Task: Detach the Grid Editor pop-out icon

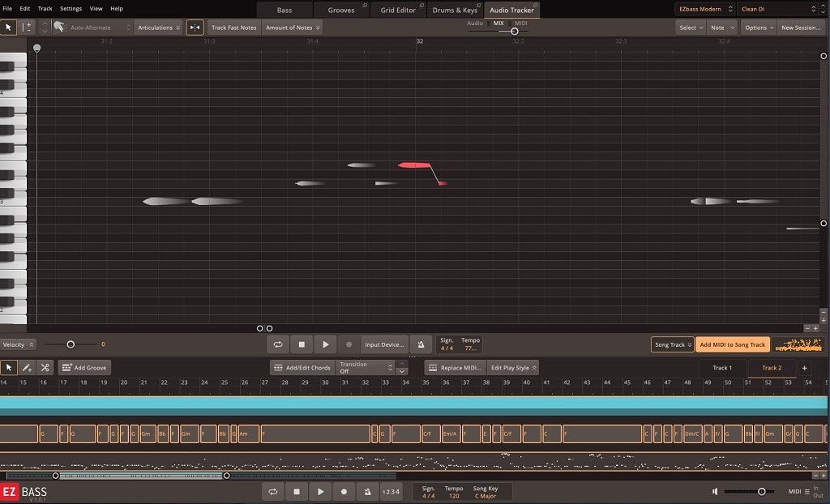Action: [x=421, y=6]
